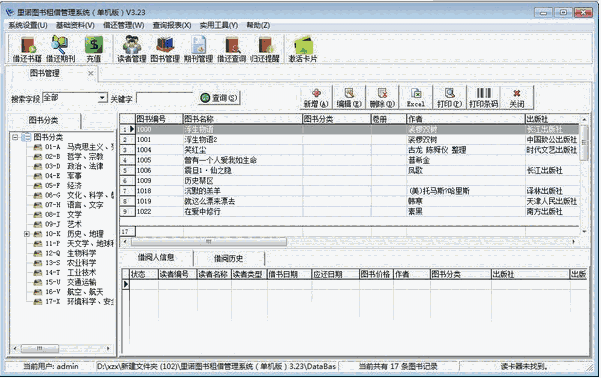Switch to the 借阅历史 tab
This screenshot has height=378, width=601.
coord(228,258)
